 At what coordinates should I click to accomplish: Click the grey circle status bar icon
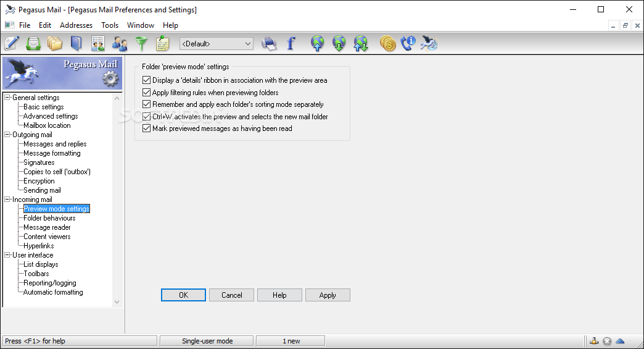(607, 341)
